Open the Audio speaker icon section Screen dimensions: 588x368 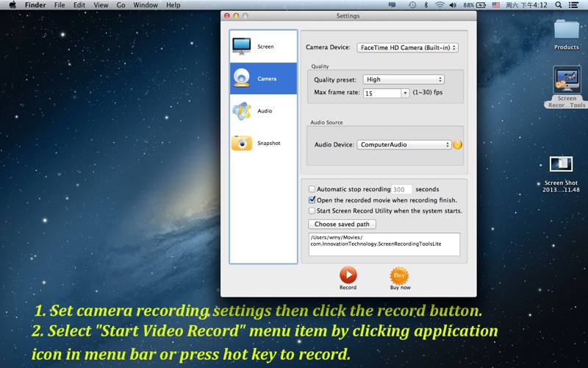[242, 111]
